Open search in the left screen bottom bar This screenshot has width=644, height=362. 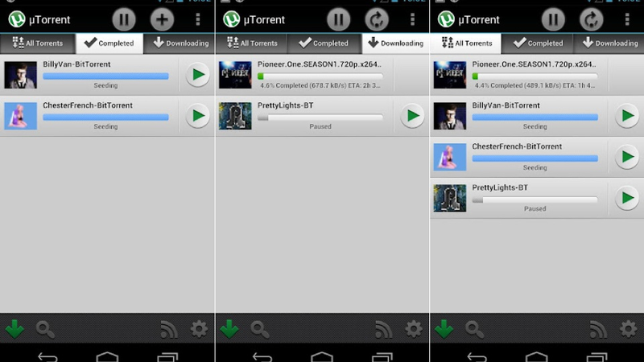click(45, 329)
